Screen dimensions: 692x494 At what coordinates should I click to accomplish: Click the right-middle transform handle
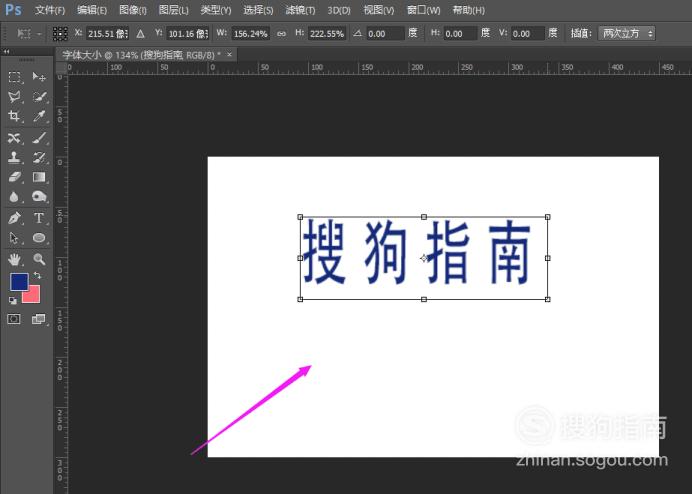(548, 258)
